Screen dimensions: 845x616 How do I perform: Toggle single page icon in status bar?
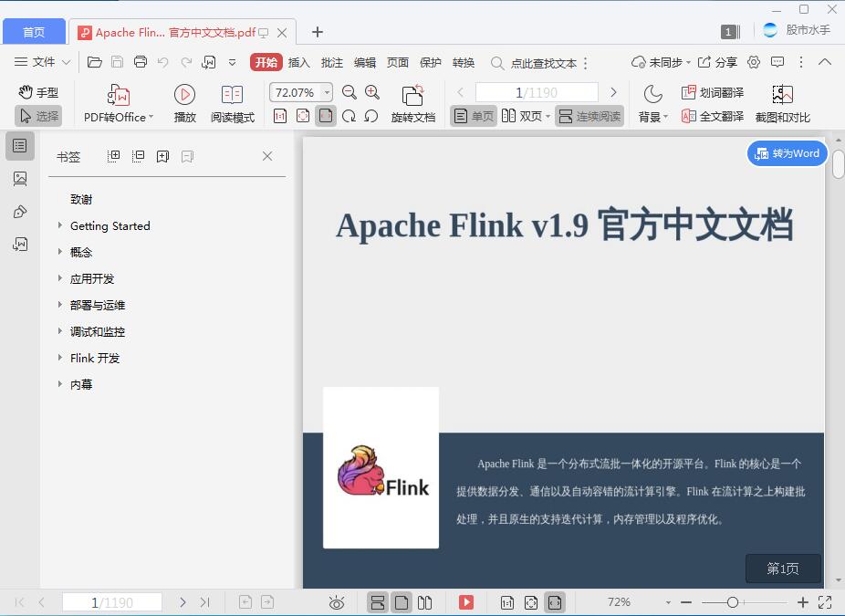pyautogui.click(x=402, y=602)
